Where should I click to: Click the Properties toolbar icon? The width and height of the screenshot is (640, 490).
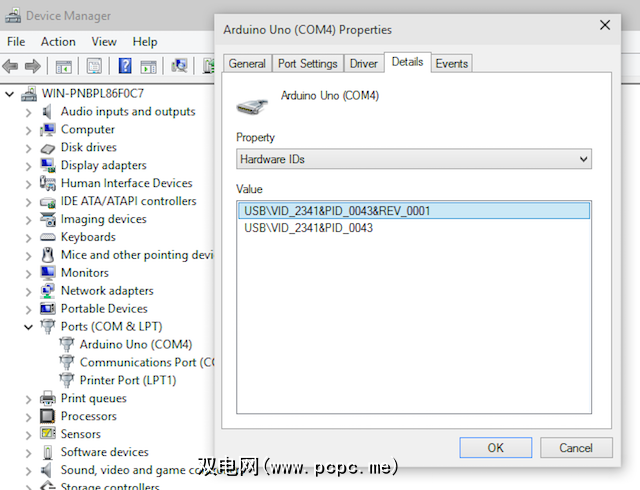(94, 66)
